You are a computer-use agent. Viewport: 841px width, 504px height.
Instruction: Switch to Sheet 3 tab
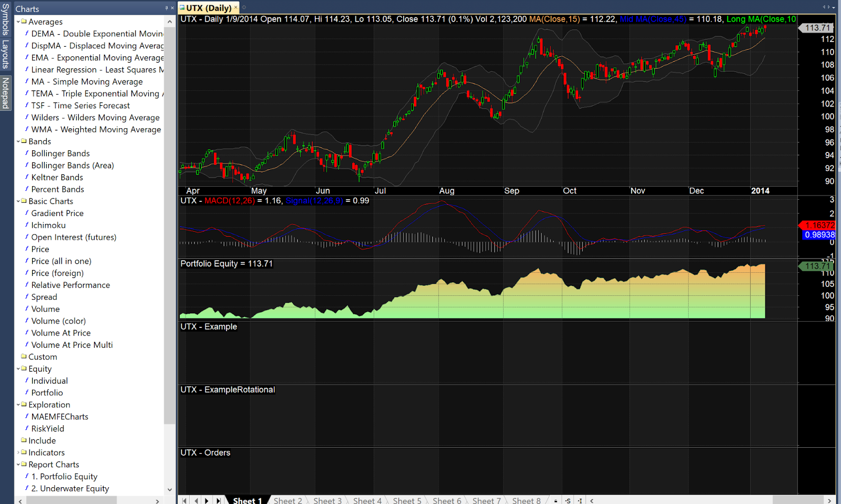coord(327,500)
